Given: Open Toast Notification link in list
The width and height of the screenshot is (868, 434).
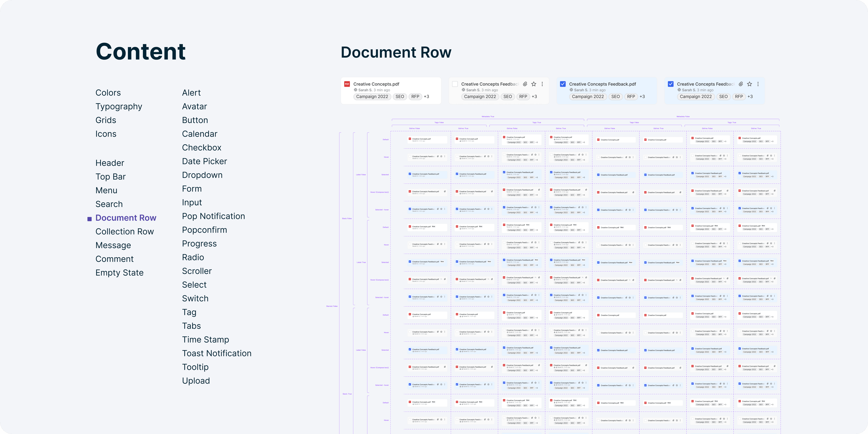Looking at the screenshot, I should [217, 353].
